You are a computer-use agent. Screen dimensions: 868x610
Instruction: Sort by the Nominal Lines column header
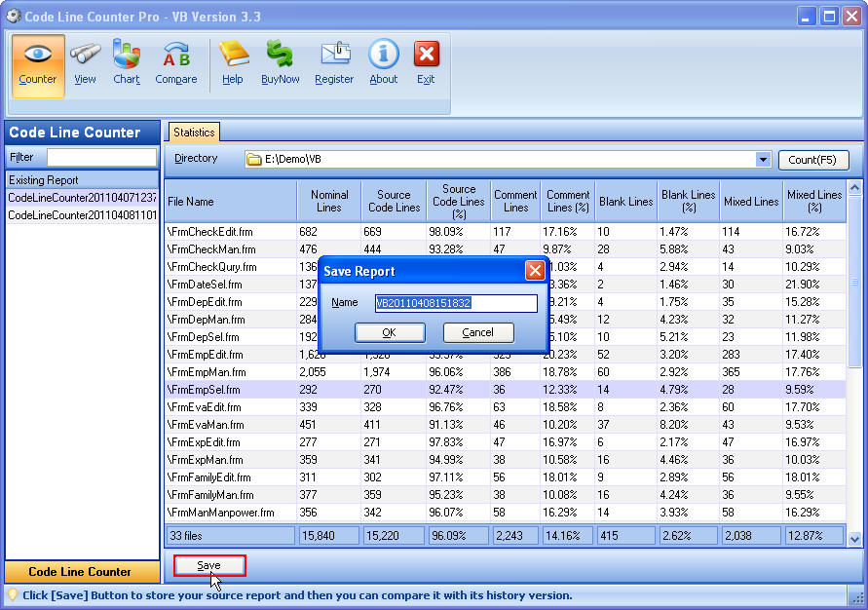point(329,202)
